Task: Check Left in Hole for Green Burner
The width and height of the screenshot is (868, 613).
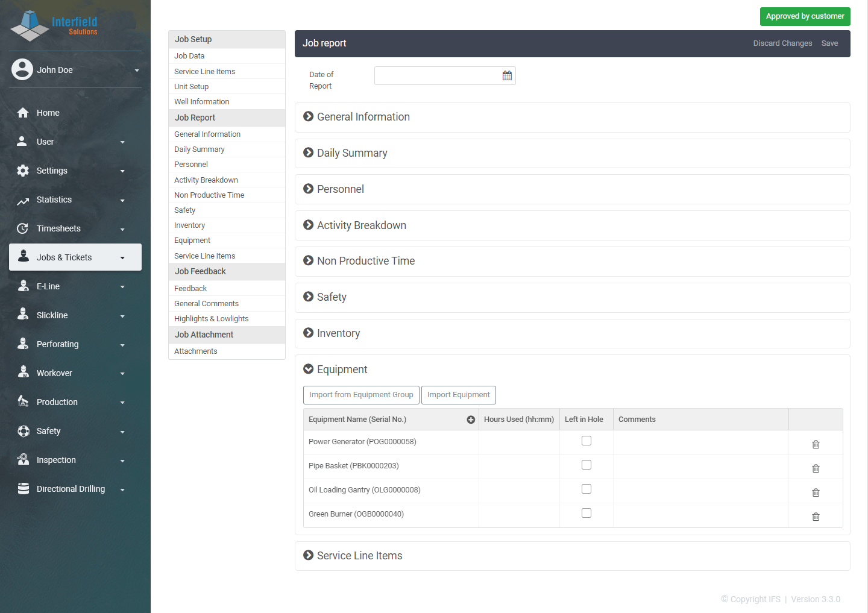Action: (587, 513)
